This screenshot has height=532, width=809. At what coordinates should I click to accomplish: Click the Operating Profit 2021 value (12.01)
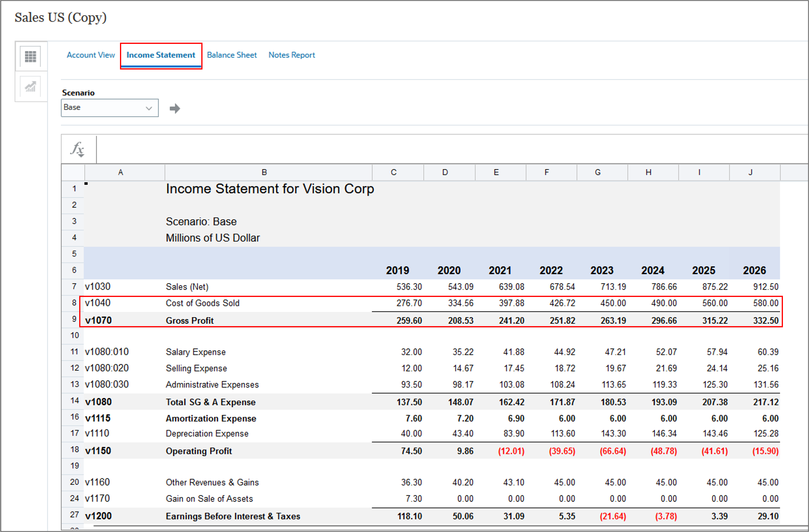click(x=511, y=451)
